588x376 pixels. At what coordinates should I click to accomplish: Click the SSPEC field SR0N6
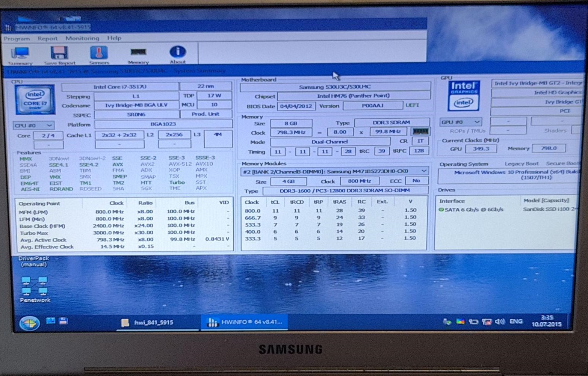tap(136, 114)
